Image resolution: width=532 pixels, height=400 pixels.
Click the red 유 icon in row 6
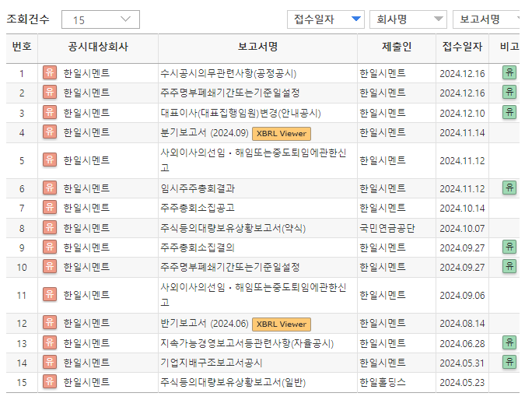50,188
